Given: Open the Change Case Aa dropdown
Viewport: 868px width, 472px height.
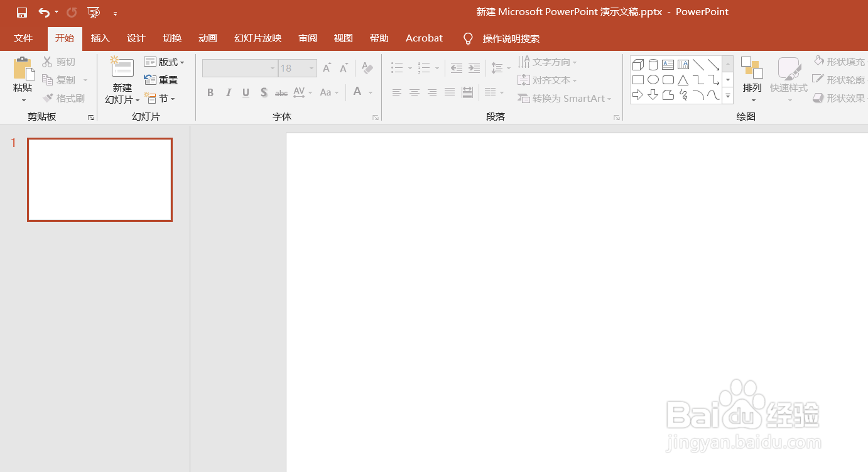Looking at the screenshot, I should [x=329, y=92].
